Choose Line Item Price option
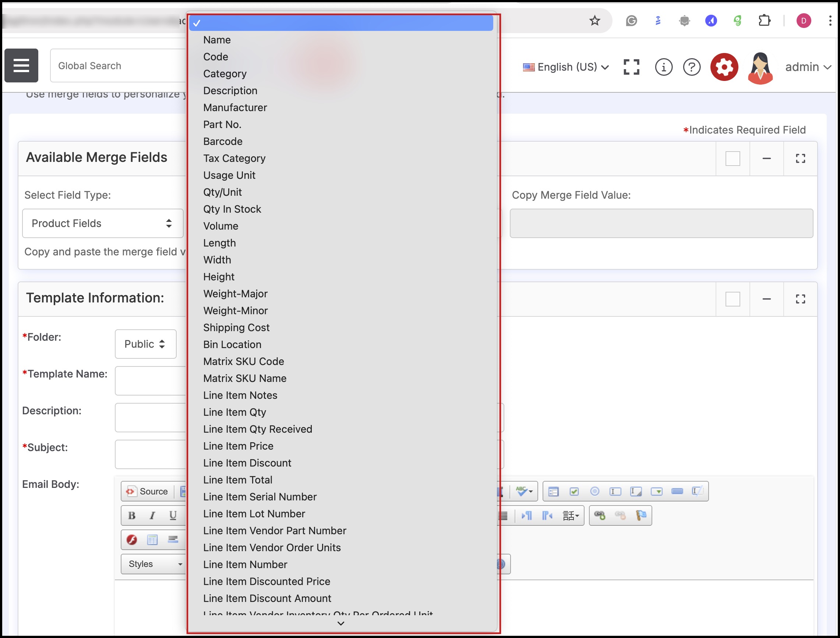The height and width of the screenshot is (638, 840). pyautogui.click(x=238, y=446)
